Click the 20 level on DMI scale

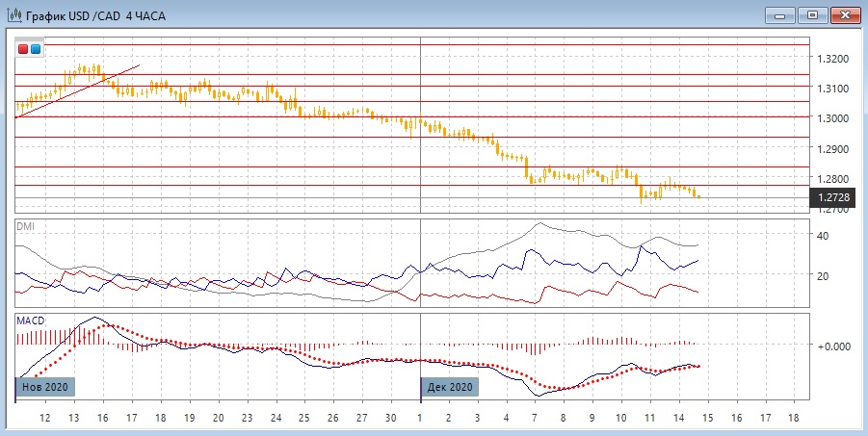tap(824, 276)
